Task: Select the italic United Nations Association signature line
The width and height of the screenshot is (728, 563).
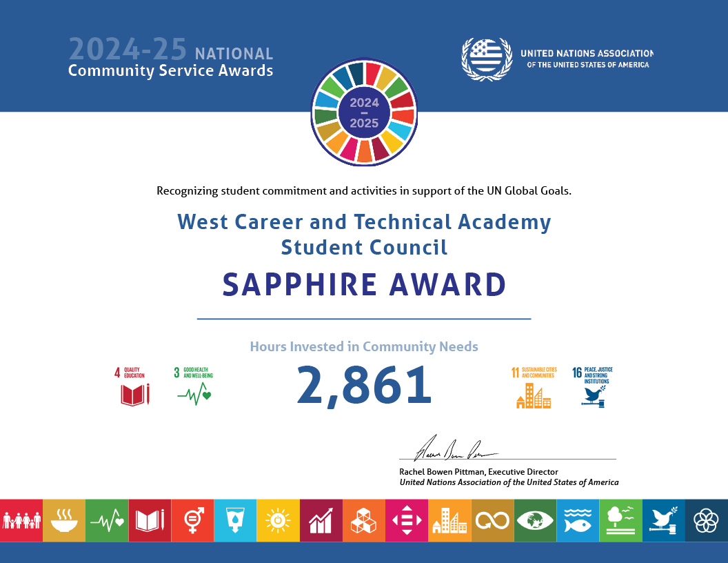Action: 509,483
